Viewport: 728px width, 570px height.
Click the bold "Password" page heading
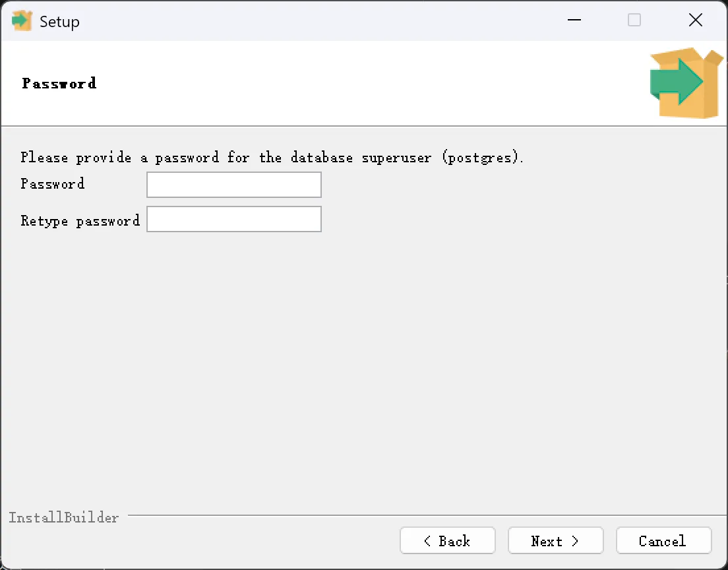59,84
